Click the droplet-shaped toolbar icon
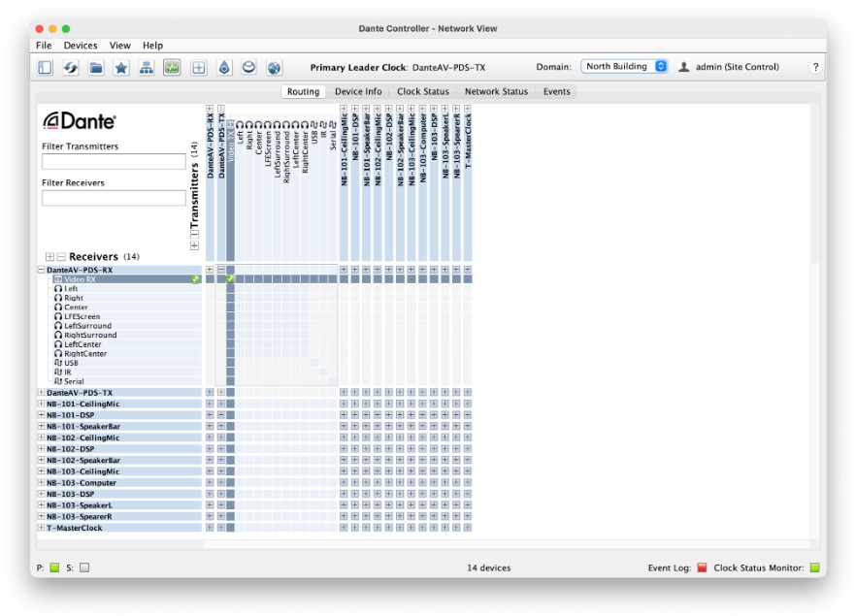The width and height of the screenshot is (856, 616). tap(224, 67)
